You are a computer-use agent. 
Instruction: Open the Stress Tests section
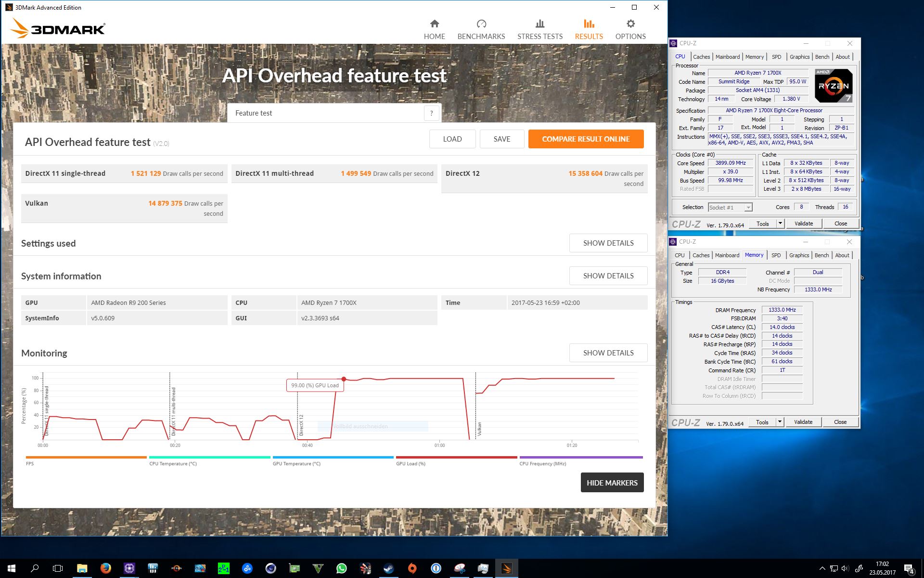point(539,29)
